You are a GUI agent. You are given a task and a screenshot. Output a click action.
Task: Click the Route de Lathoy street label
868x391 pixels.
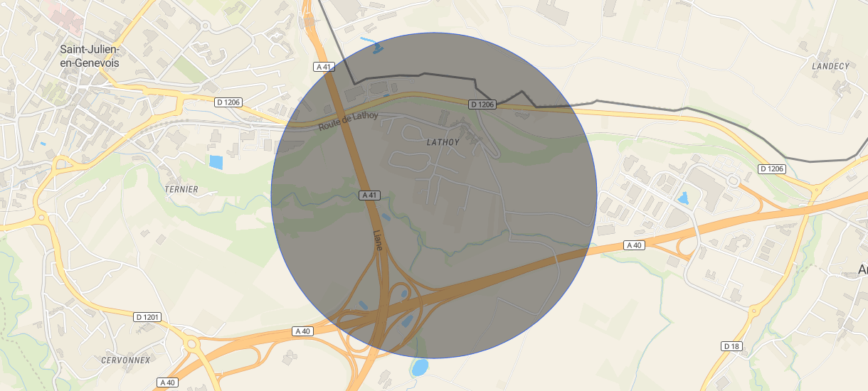[x=348, y=122]
